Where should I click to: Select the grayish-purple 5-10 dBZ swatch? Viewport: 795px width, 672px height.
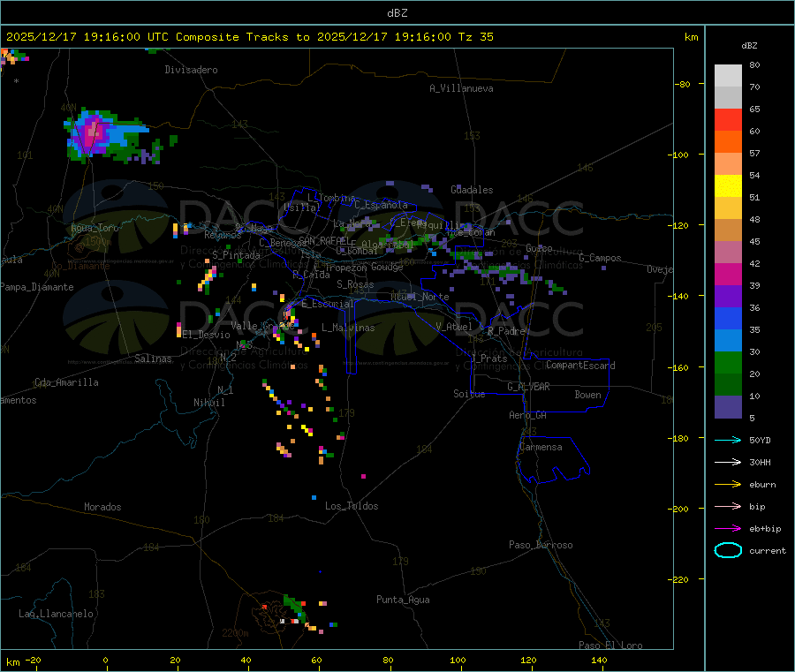728,407
